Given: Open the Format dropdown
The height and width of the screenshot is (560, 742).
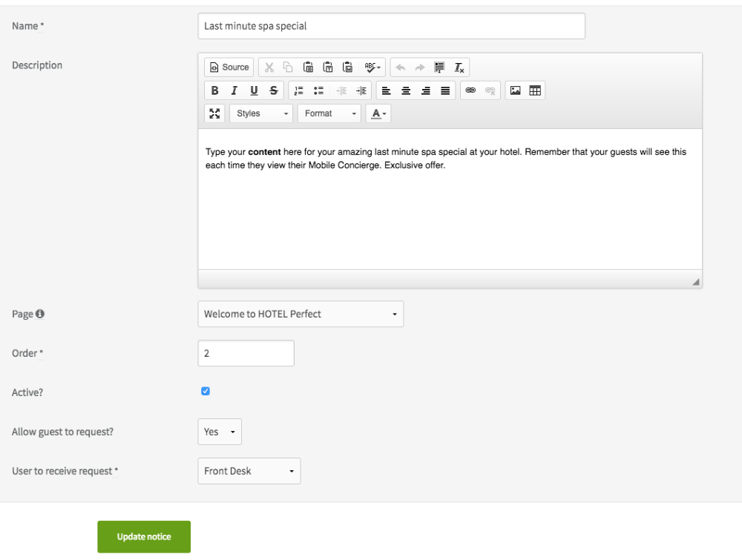Looking at the screenshot, I should (329, 113).
